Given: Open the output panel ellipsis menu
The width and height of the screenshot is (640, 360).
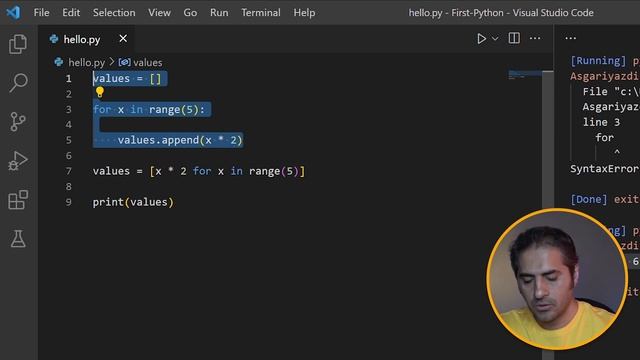Looking at the screenshot, I should tap(571, 38).
